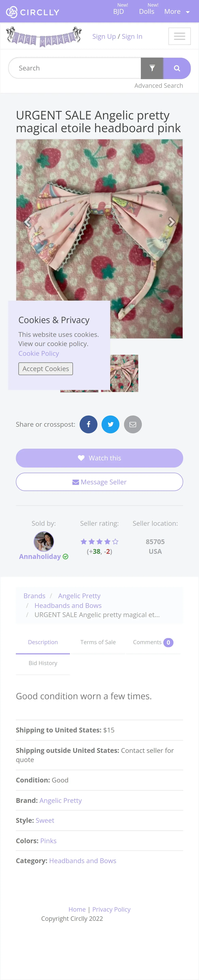This screenshot has width=199, height=980.
Task: Open the Comments tab
Action: 153,642
